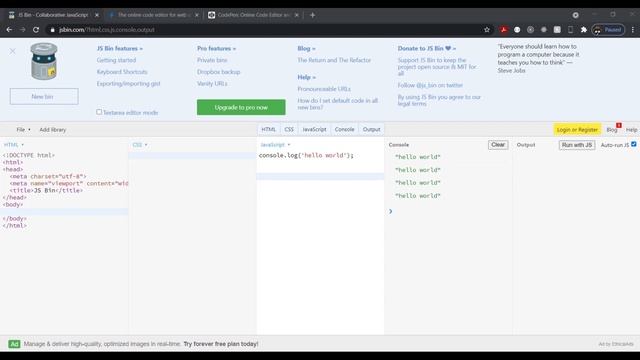The width and height of the screenshot is (640, 360).
Task: Click the green Ad badge icon
Action: 14,344
